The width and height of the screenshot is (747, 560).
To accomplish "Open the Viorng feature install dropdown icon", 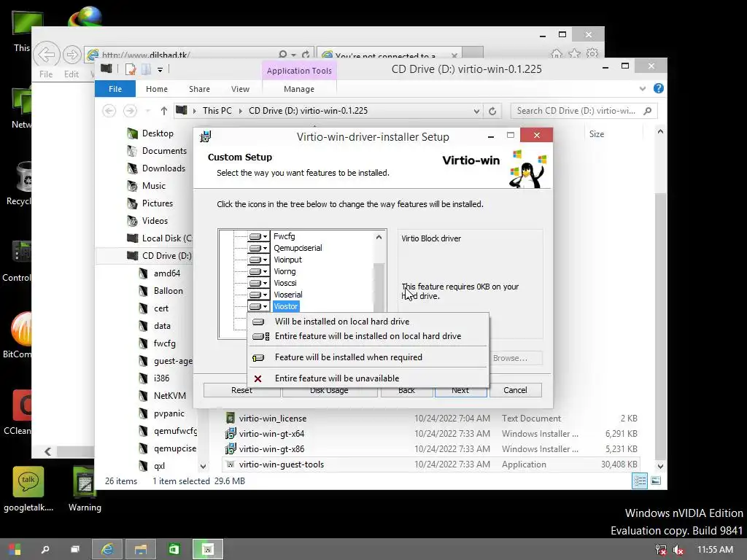I will pos(259,271).
